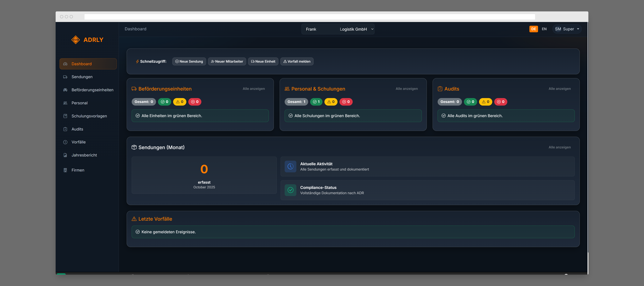Viewport: 644px width, 286px height.
Task: Open Alle anzeigen in Sendungen (Monat) panel
Action: pos(560,147)
